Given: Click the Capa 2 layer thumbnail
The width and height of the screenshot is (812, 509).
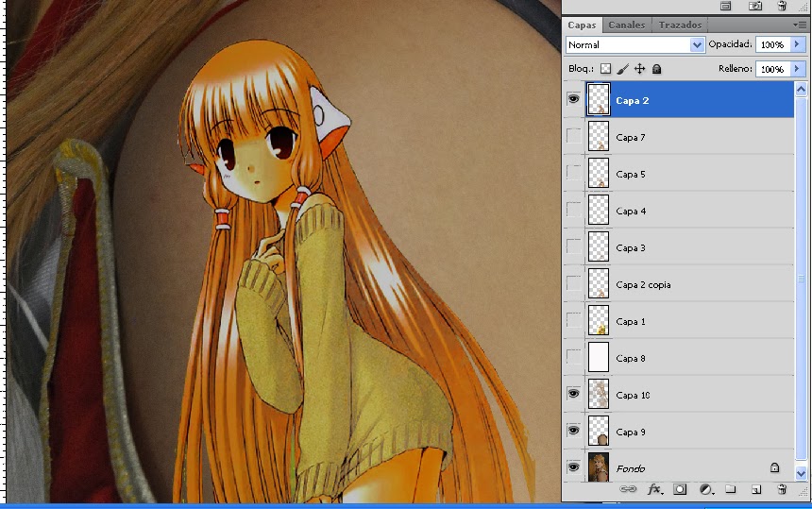Looking at the screenshot, I should coord(598,99).
